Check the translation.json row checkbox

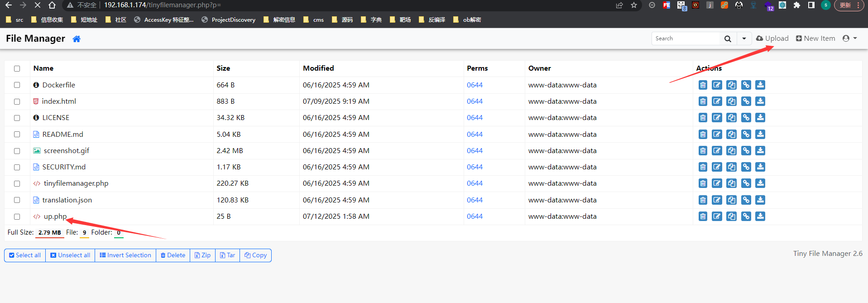click(17, 200)
